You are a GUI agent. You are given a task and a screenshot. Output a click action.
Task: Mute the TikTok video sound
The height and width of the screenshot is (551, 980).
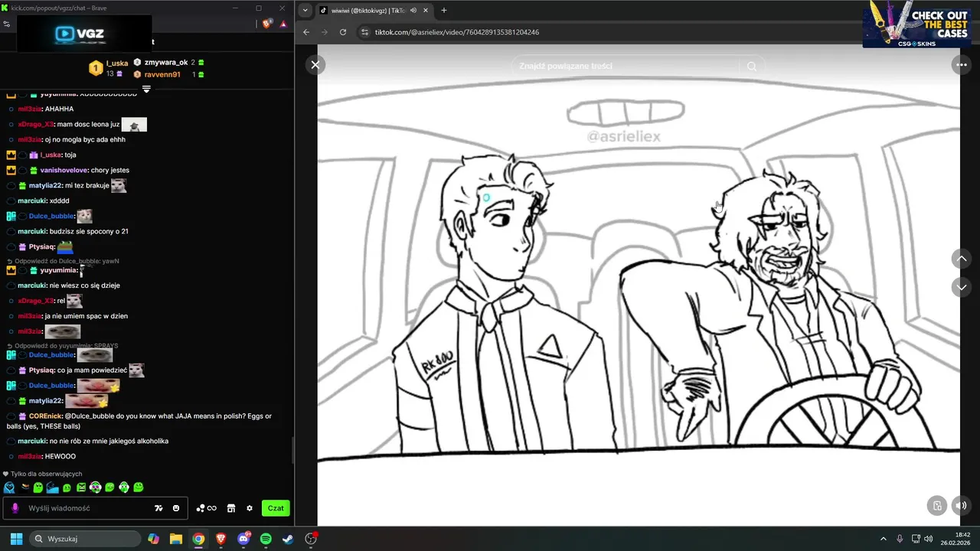point(962,505)
